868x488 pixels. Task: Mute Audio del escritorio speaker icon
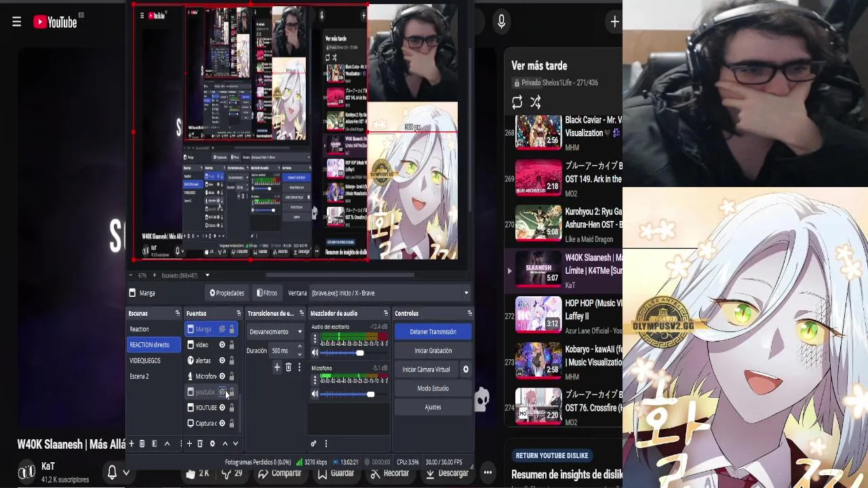pyautogui.click(x=315, y=352)
